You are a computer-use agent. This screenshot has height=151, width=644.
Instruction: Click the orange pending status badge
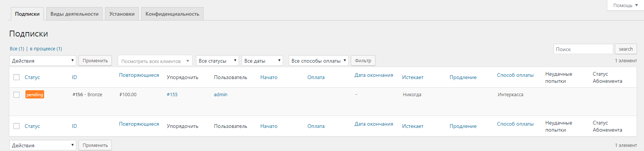coord(35,95)
